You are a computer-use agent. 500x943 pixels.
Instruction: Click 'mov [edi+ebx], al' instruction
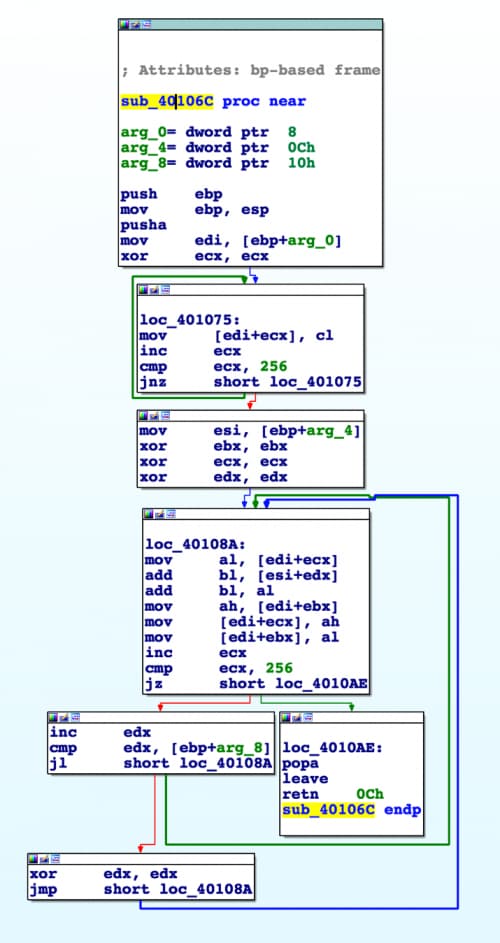242,637
